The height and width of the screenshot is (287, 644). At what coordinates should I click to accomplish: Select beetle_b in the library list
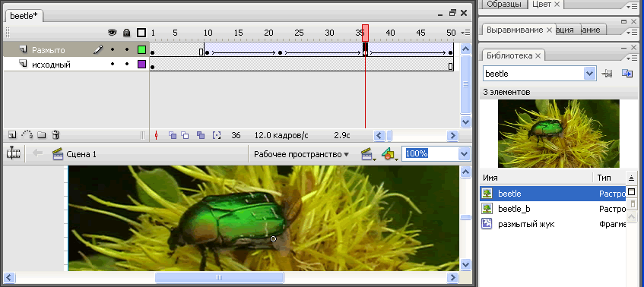point(553,209)
